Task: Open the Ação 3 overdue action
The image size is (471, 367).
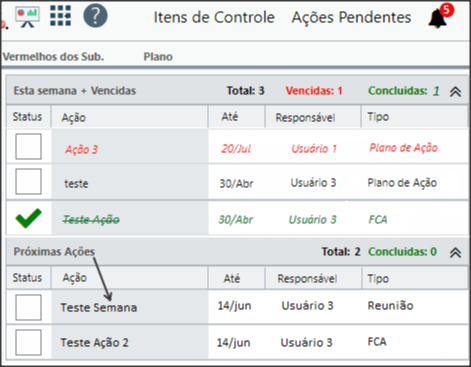Action: pos(81,150)
